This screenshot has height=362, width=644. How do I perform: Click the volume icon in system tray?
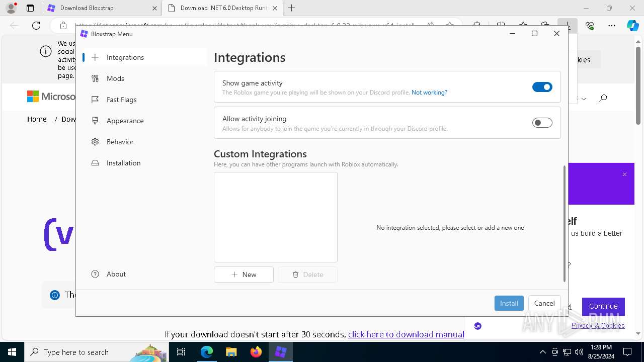(579, 352)
